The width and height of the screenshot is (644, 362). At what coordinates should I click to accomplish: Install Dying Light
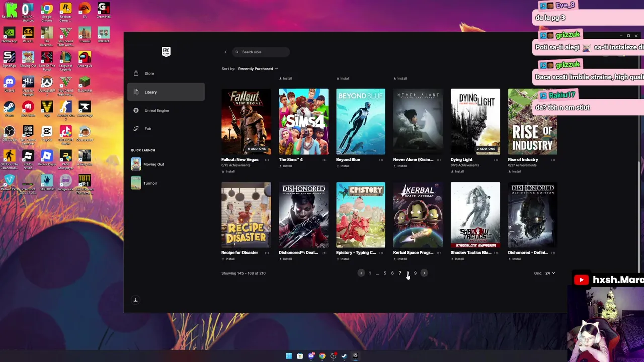pos(457,171)
